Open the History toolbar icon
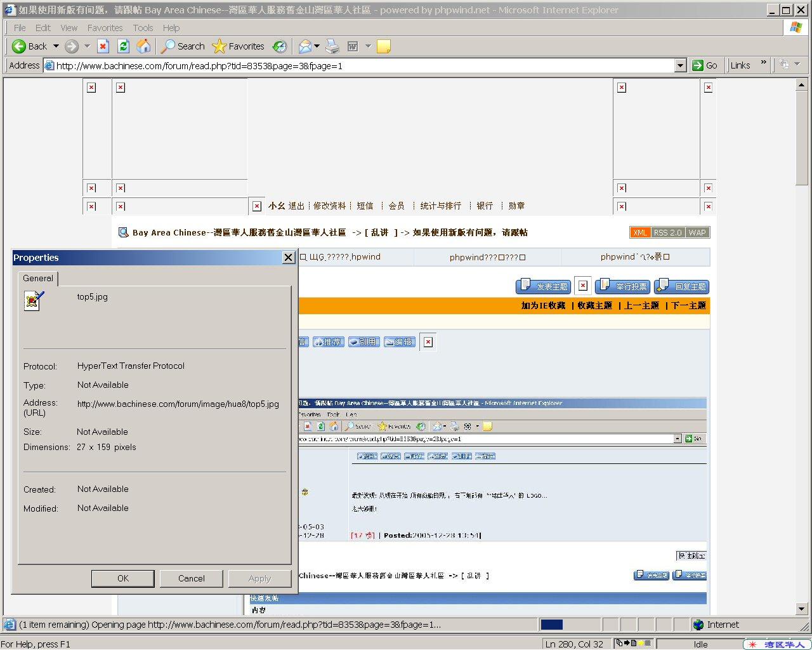 (279, 46)
